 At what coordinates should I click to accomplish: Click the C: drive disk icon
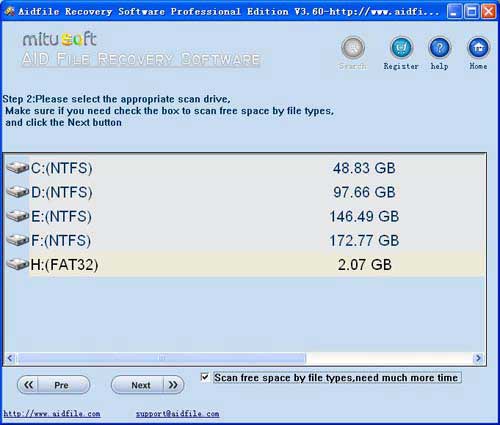pos(18,168)
